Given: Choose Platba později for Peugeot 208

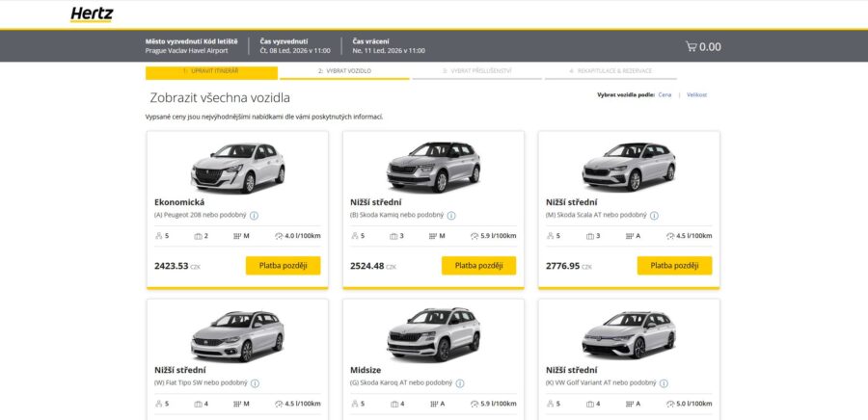Looking at the screenshot, I should (283, 266).
